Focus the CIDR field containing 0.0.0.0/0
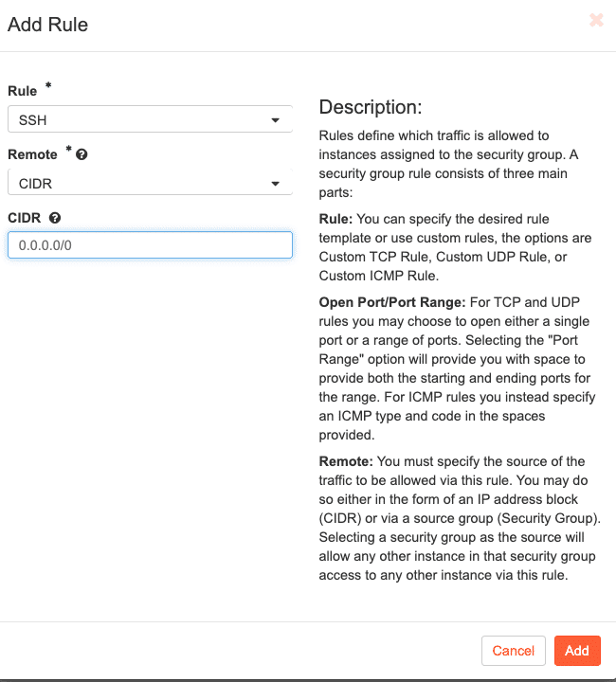The image size is (616, 682). pyautogui.click(x=150, y=245)
